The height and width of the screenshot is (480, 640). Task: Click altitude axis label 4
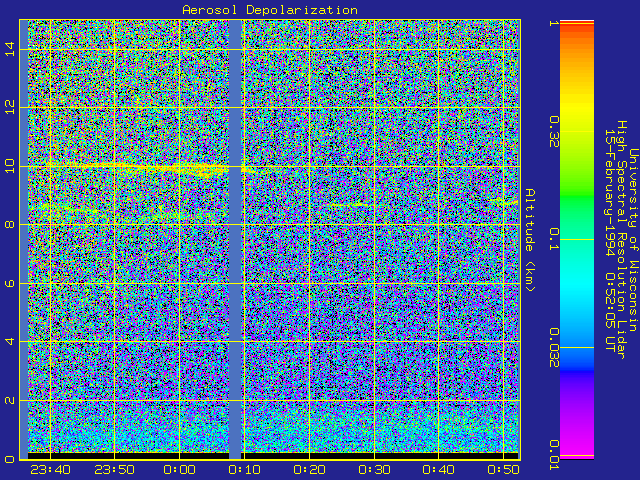tap(9, 341)
